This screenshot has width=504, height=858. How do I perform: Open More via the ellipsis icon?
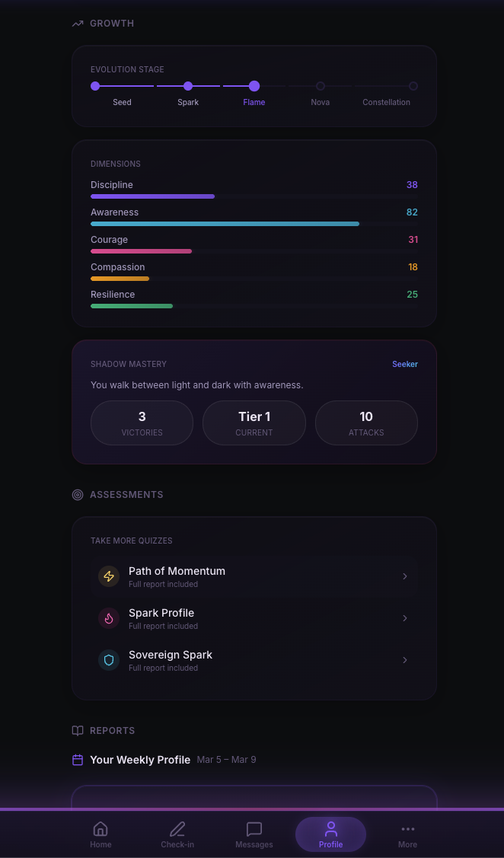coord(407,829)
